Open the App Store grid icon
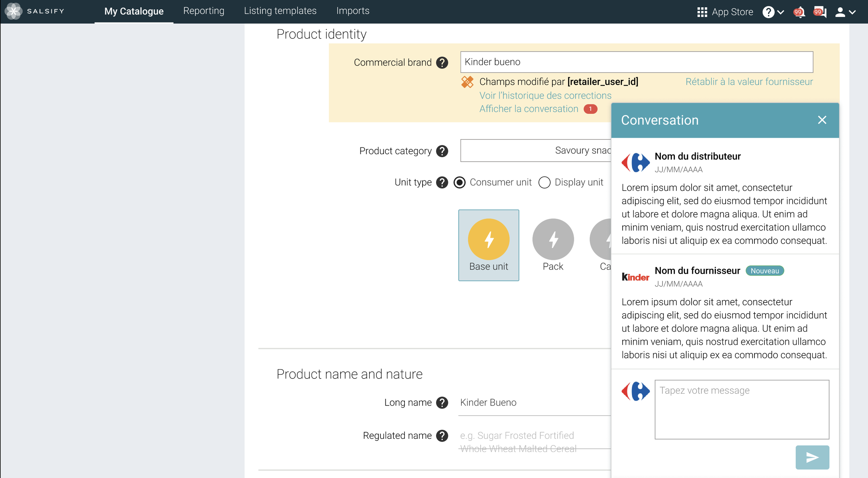 point(702,12)
